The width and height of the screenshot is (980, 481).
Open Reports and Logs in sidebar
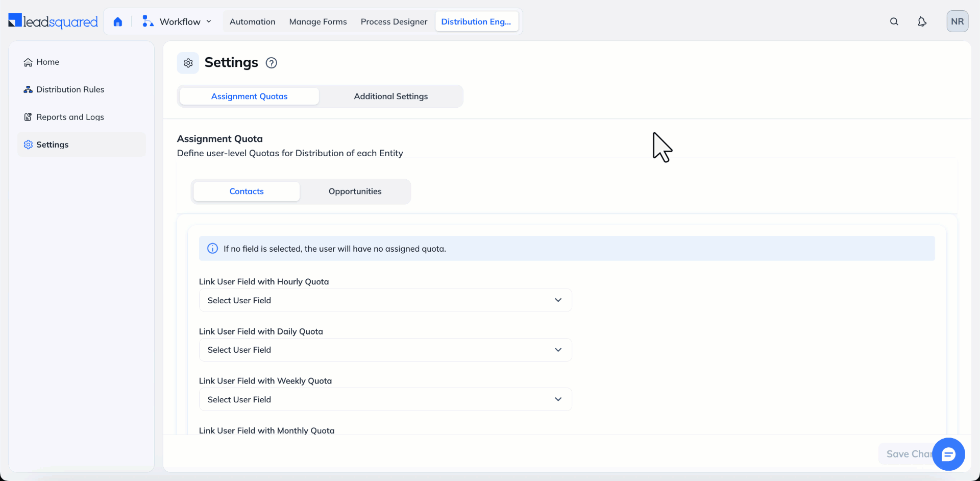coord(82,117)
